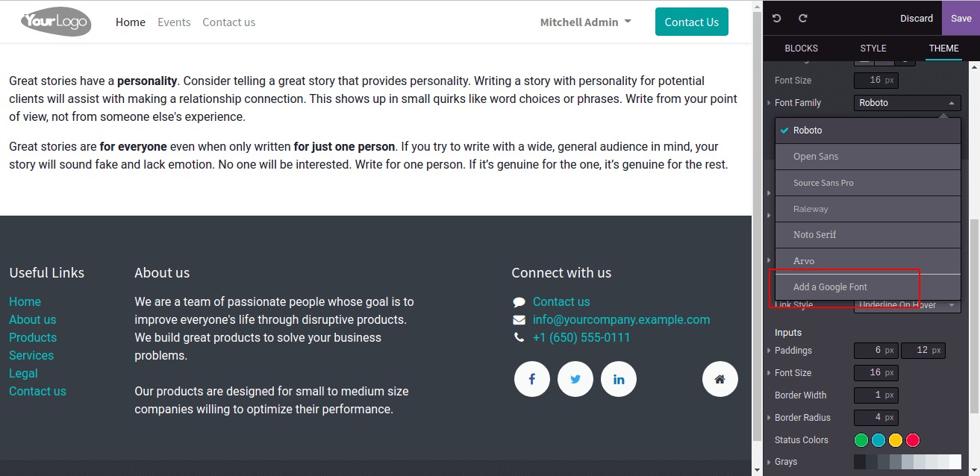This screenshot has width=980, height=476.
Task: Switch to the STYLE tab
Action: tap(873, 48)
